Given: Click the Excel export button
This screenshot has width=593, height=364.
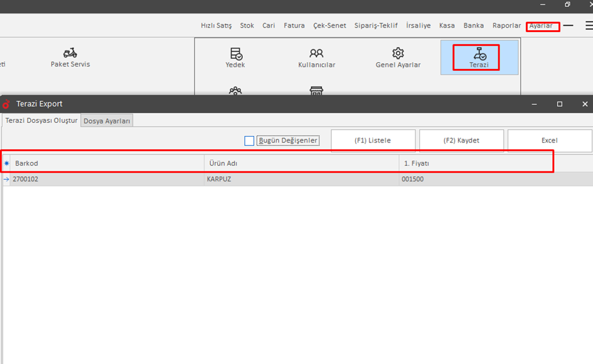Looking at the screenshot, I should 550,141.
